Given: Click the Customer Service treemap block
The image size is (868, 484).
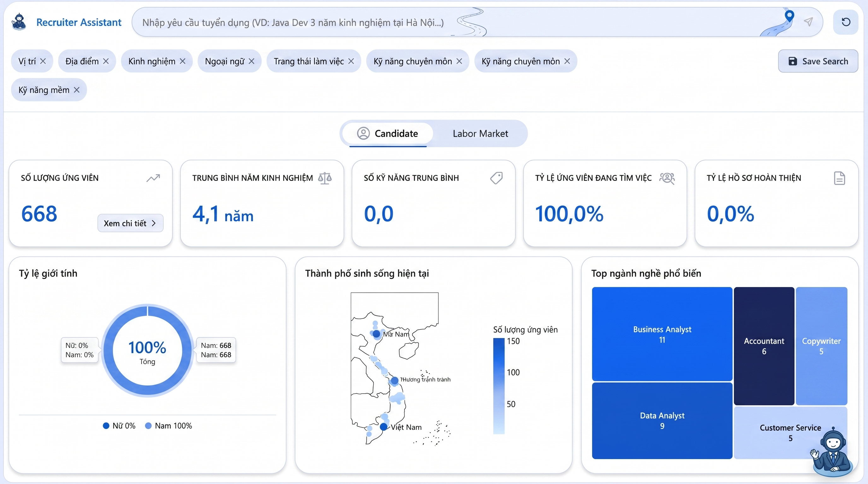Looking at the screenshot, I should 790,433.
